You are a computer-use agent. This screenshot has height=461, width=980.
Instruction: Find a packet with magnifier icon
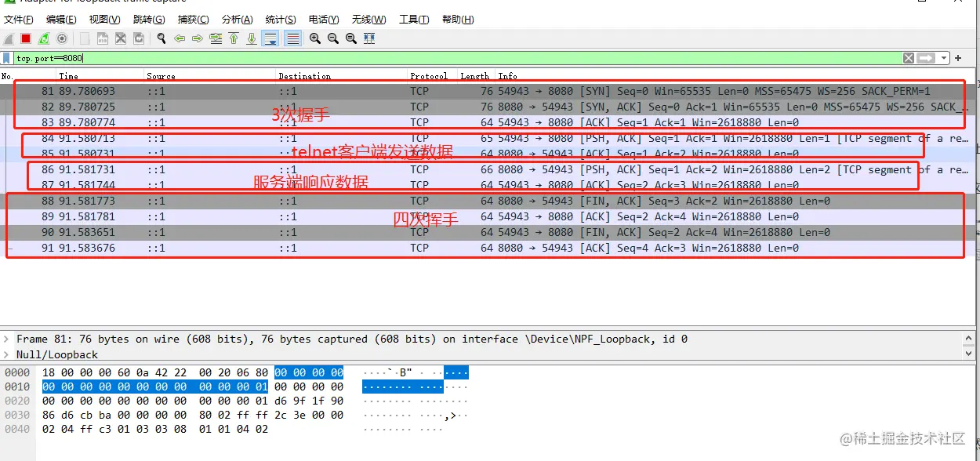click(162, 38)
